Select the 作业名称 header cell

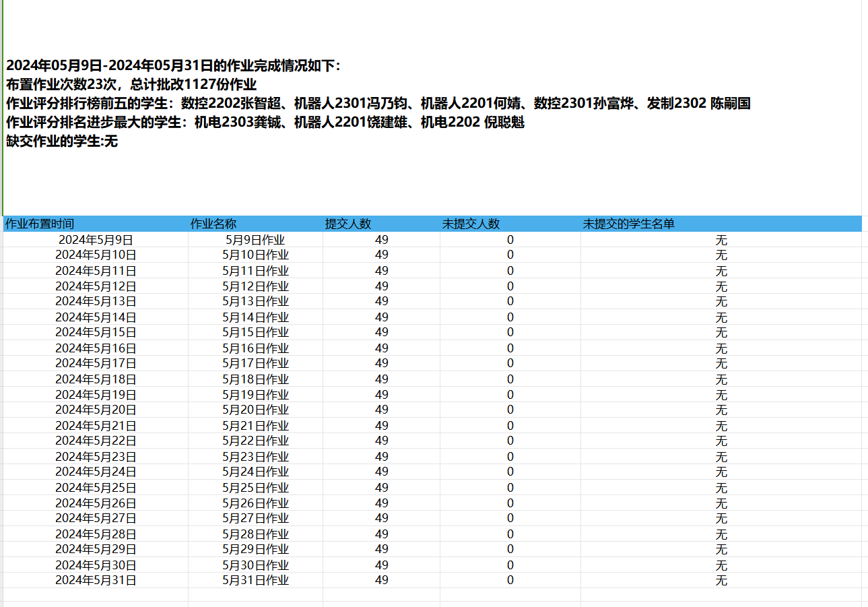(x=213, y=224)
